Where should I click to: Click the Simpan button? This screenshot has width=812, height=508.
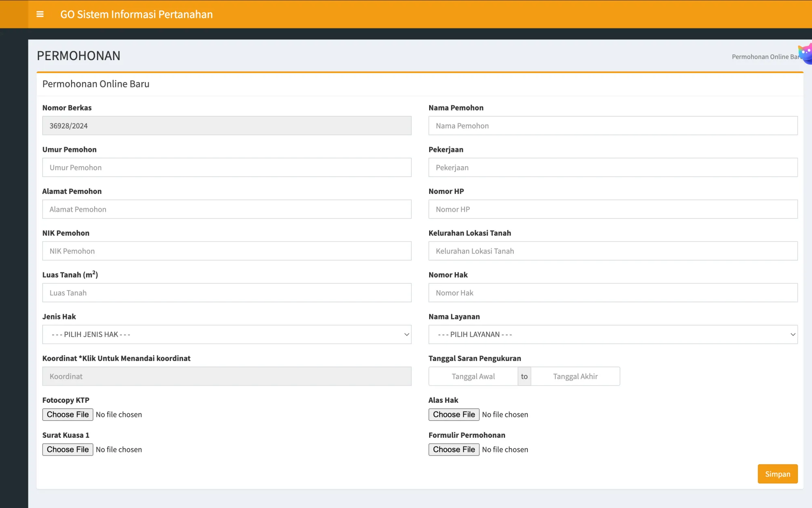(x=777, y=474)
